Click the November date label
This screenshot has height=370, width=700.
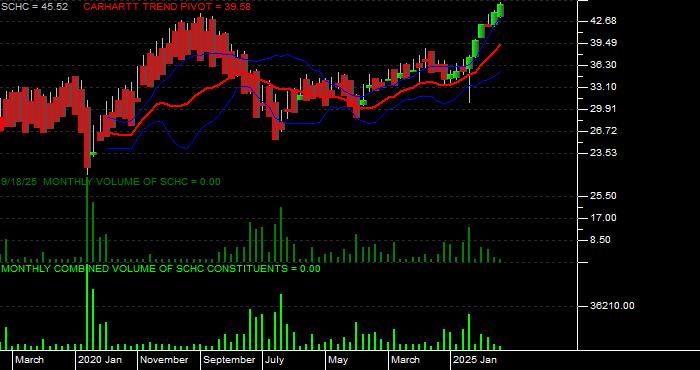click(x=164, y=360)
